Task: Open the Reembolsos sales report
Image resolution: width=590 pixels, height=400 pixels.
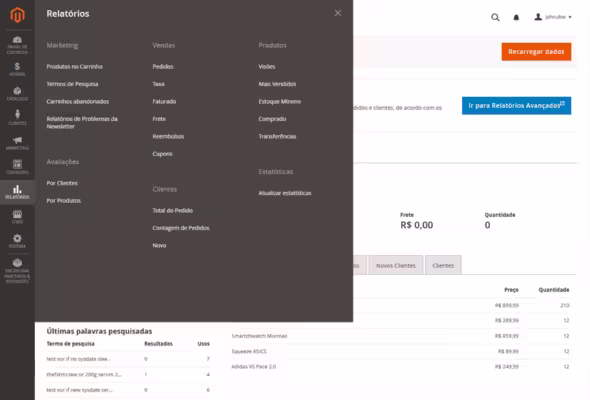Action: (168, 137)
